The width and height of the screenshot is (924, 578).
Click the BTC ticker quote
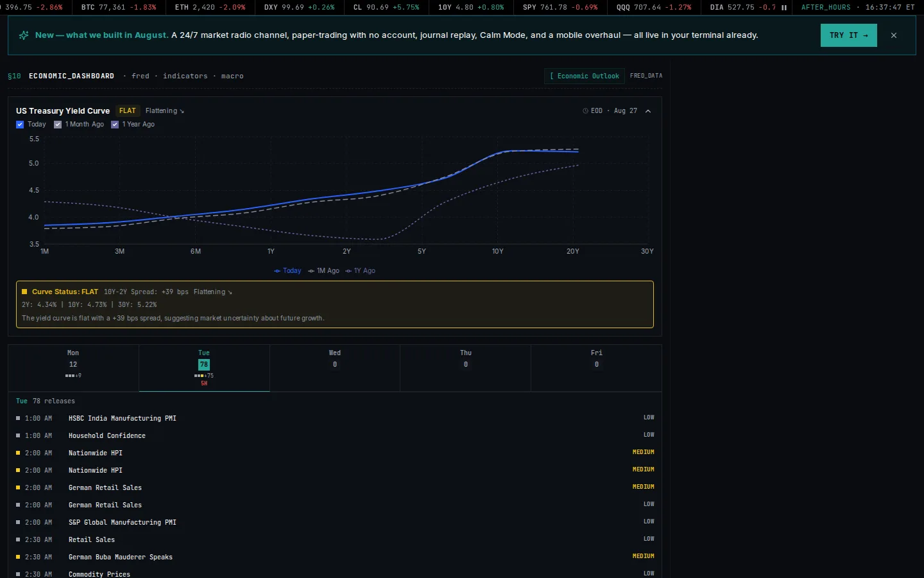tap(119, 8)
